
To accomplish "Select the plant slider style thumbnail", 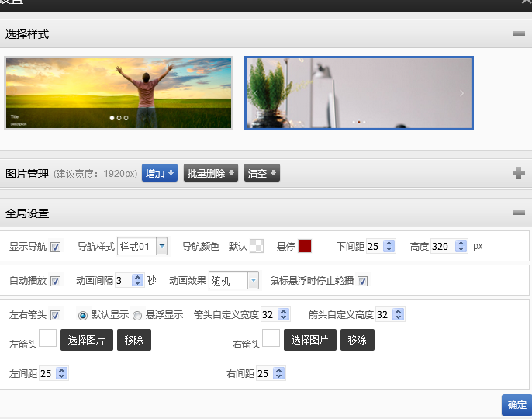I will 358,93.
